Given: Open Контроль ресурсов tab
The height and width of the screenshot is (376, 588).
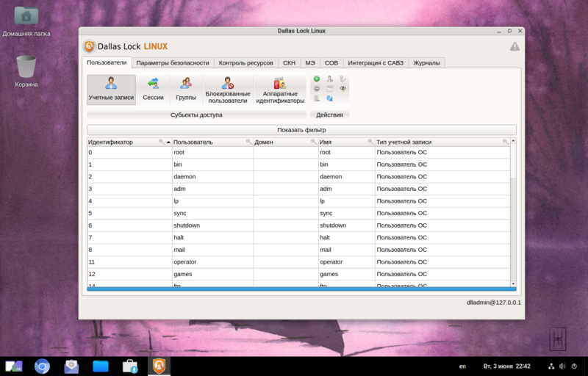Looking at the screenshot, I should [x=246, y=63].
